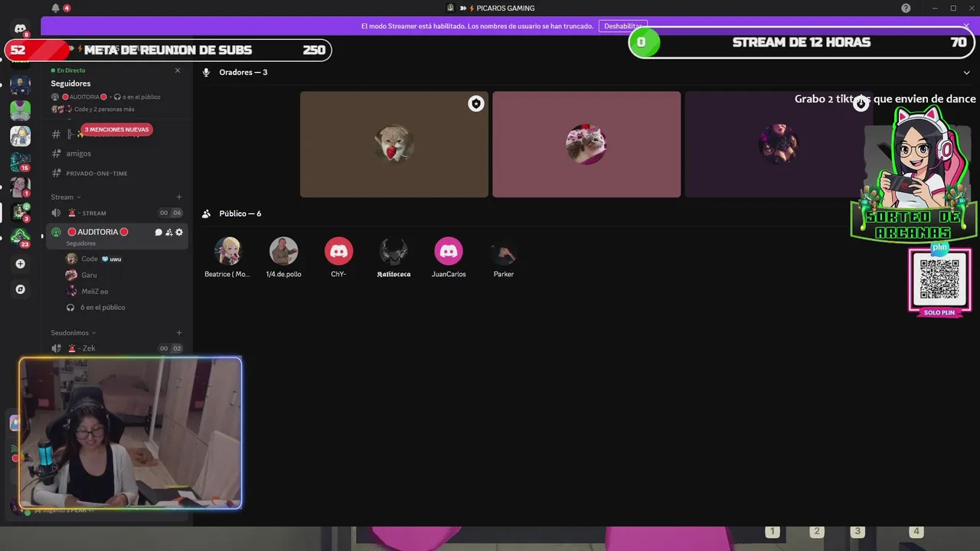
Task: Open Discord direct messages home icon
Action: pyautogui.click(x=21, y=29)
